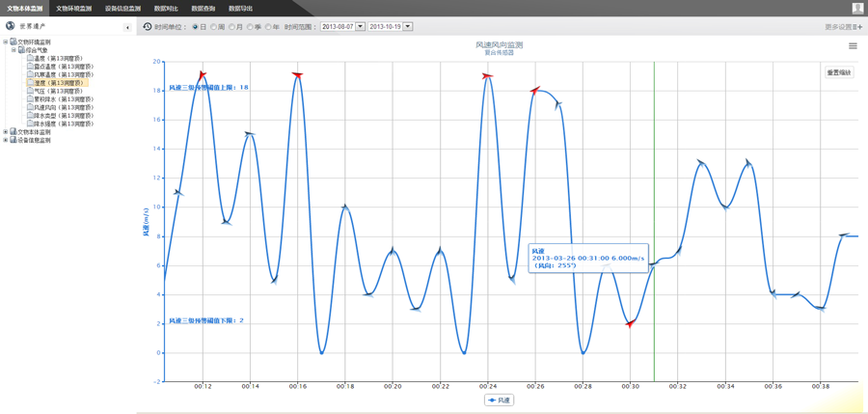The height and width of the screenshot is (414, 868).
Task: Click the globe icon beside 世界遗产
Action: (x=11, y=26)
